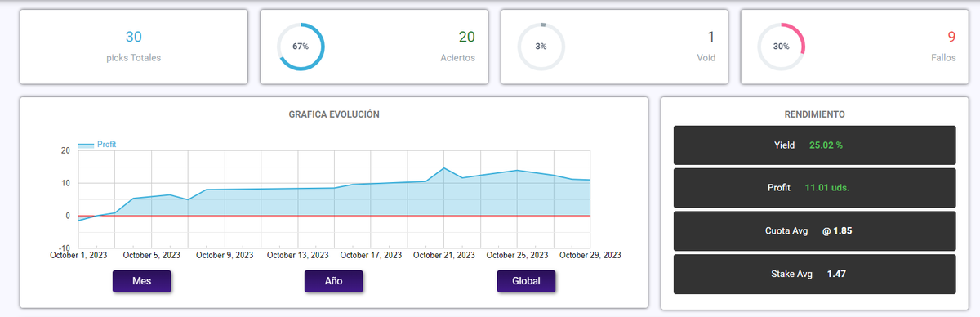Viewport: 980px width, 317px height.
Task: Click the 30% fallos progress ring
Action: click(x=782, y=47)
